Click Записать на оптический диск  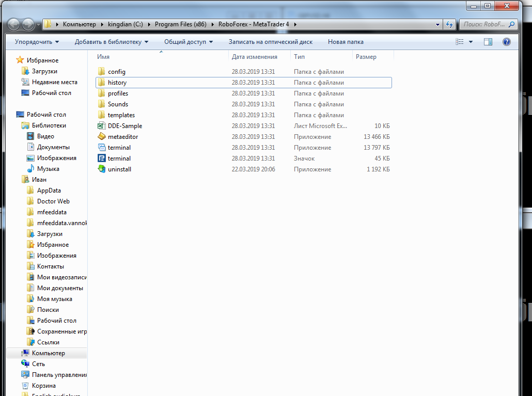271,42
